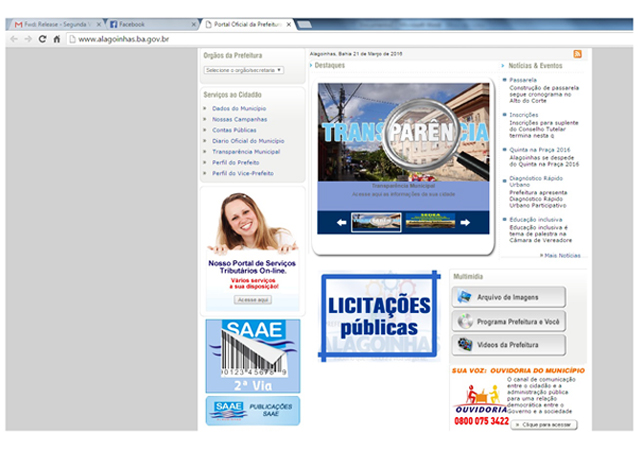638x449 pixels.
Task: Click the Transparência magnifying glass banner
Action: (x=403, y=132)
